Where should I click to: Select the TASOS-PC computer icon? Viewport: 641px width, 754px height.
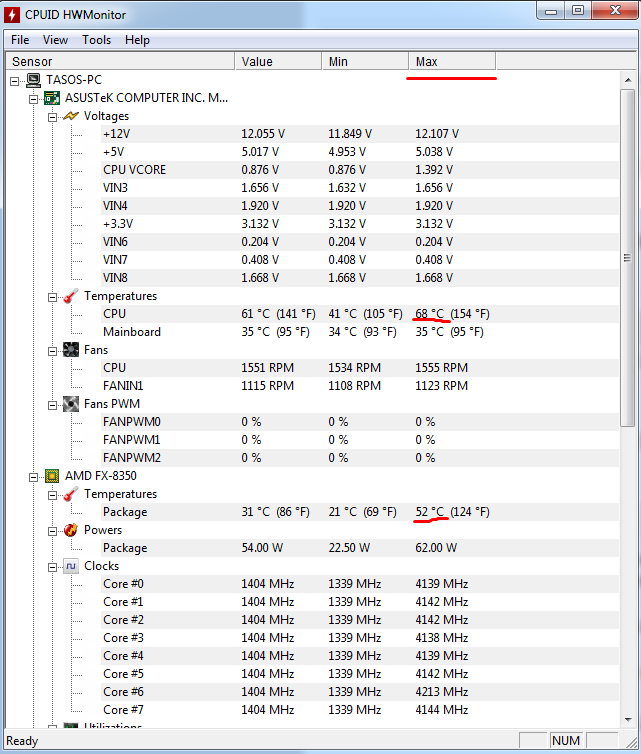coord(34,80)
